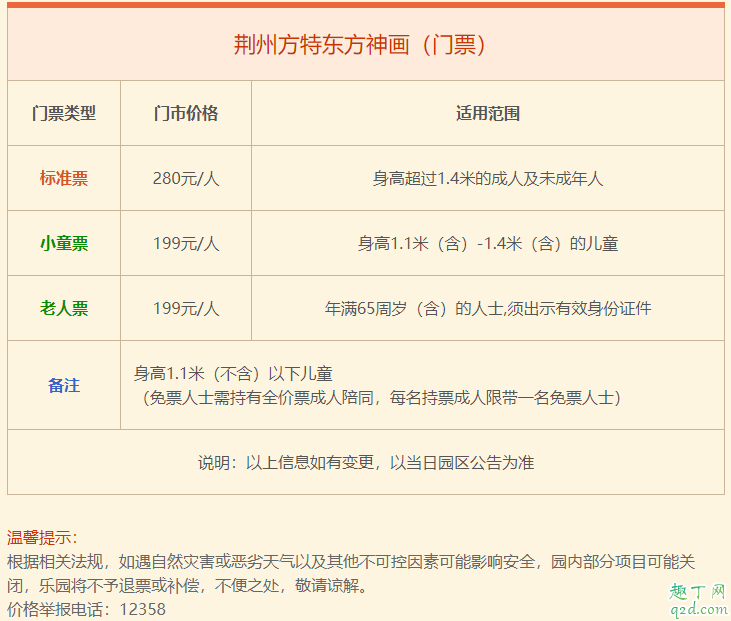Select the paragraph line starting 根据相关法规
The width and height of the screenshot is (731, 621).
coord(351,561)
